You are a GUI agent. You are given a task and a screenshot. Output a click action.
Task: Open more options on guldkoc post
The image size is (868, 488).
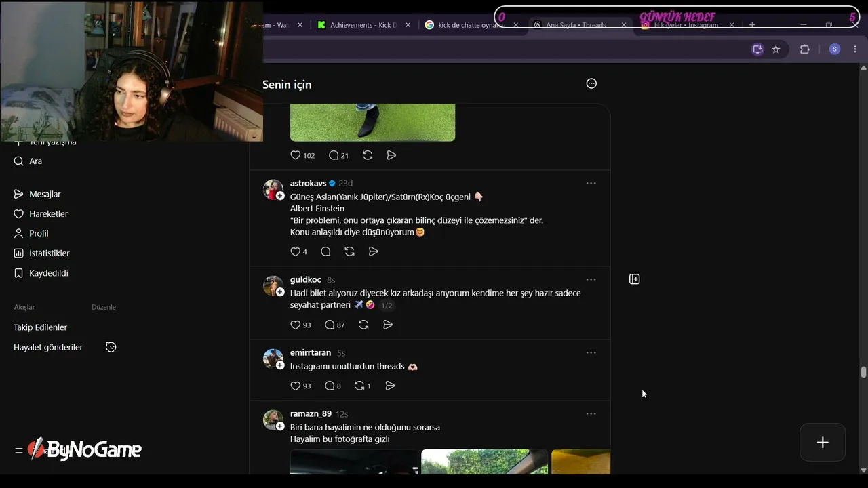[591, 279]
